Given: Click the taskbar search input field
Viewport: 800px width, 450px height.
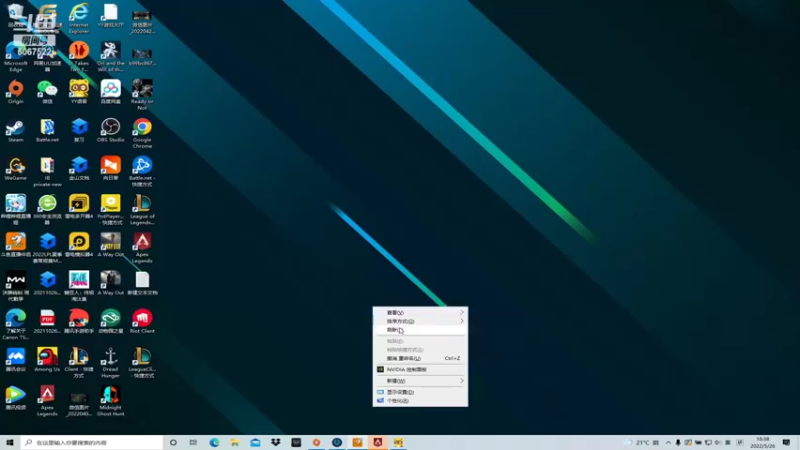Looking at the screenshot, I should (92, 442).
